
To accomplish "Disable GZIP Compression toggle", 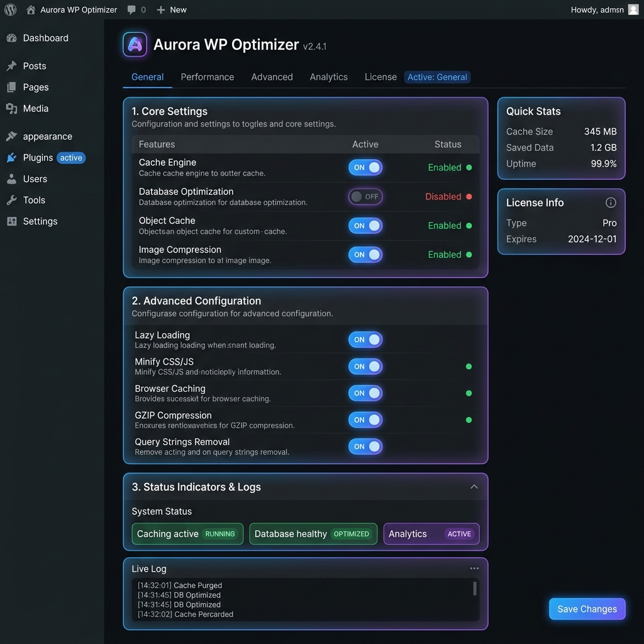I will (x=365, y=419).
